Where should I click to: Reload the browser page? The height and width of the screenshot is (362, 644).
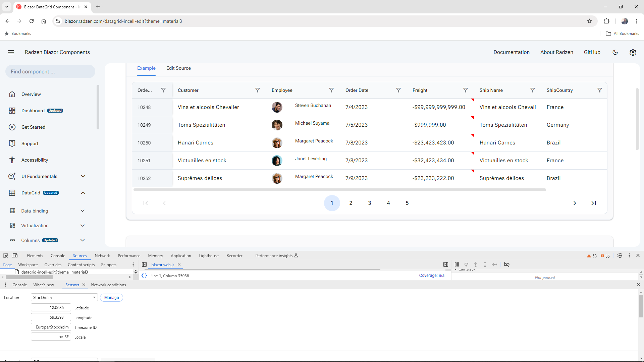pyautogui.click(x=32, y=21)
